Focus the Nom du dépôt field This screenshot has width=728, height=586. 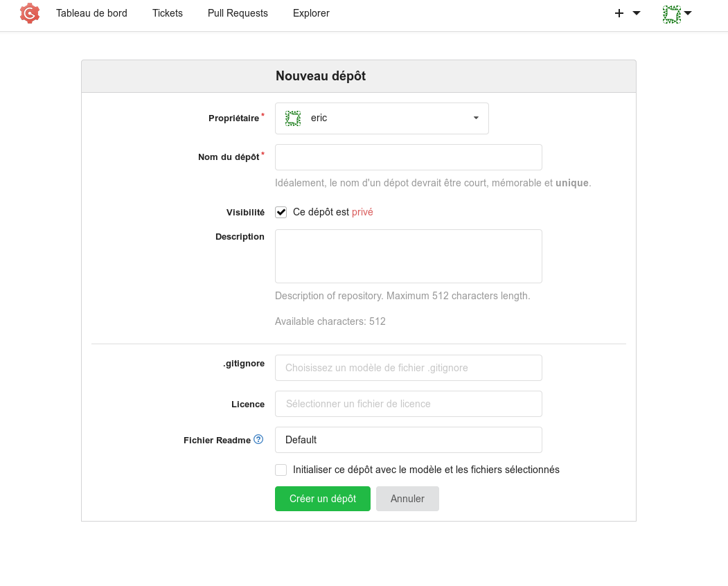pyautogui.click(x=408, y=157)
